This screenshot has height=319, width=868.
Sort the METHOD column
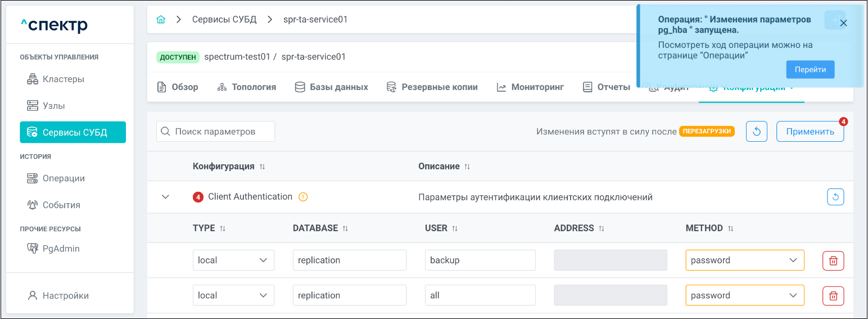point(731,228)
